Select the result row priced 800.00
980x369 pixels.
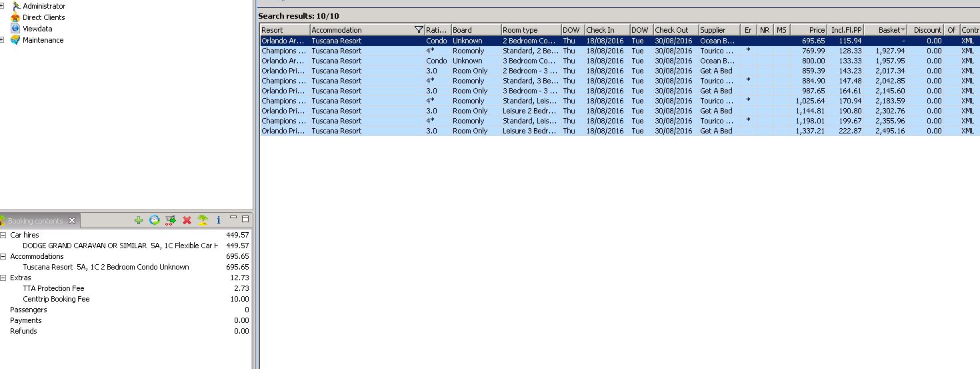(x=619, y=61)
